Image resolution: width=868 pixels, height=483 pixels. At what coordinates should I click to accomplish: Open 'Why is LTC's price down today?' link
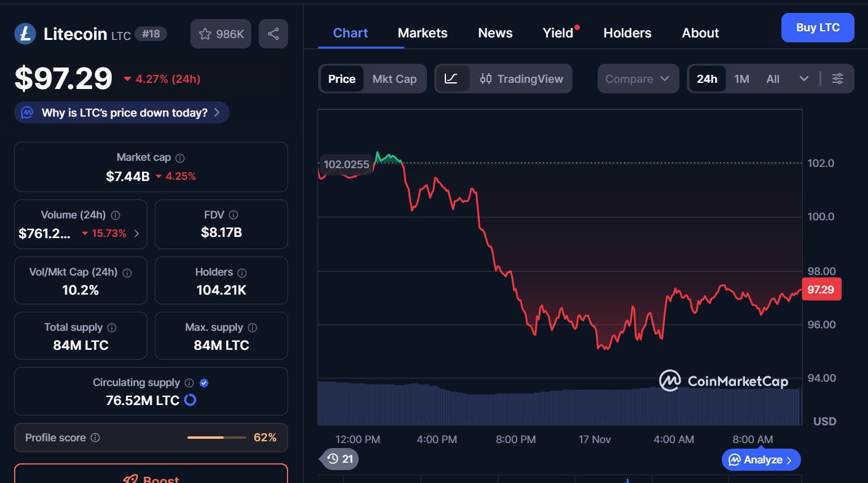(121, 112)
